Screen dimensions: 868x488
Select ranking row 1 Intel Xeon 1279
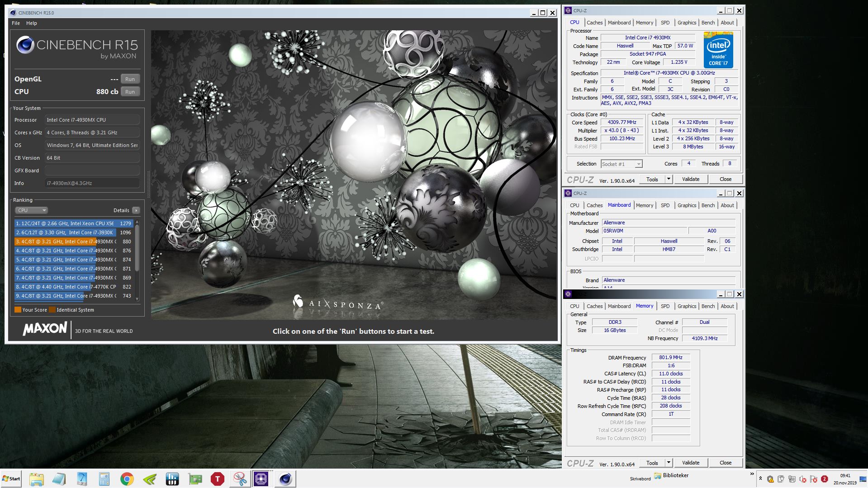74,223
